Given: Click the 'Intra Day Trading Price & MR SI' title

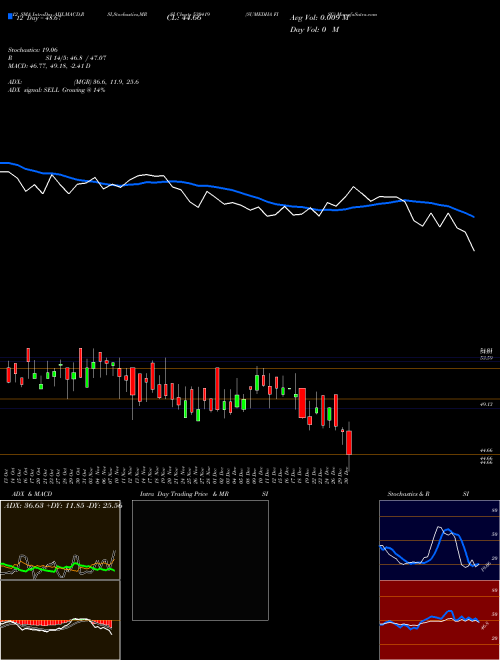Looking at the screenshot, I should (204, 494).
